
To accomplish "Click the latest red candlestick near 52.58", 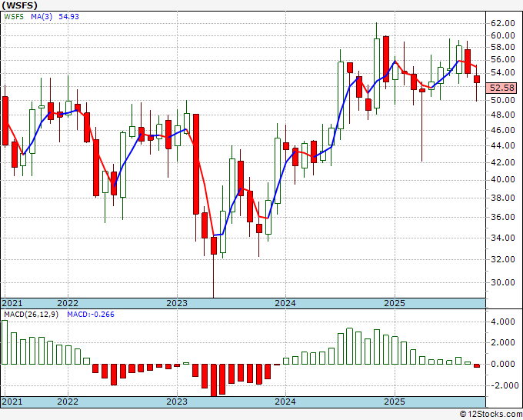I will pyautogui.click(x=477, y=79).
